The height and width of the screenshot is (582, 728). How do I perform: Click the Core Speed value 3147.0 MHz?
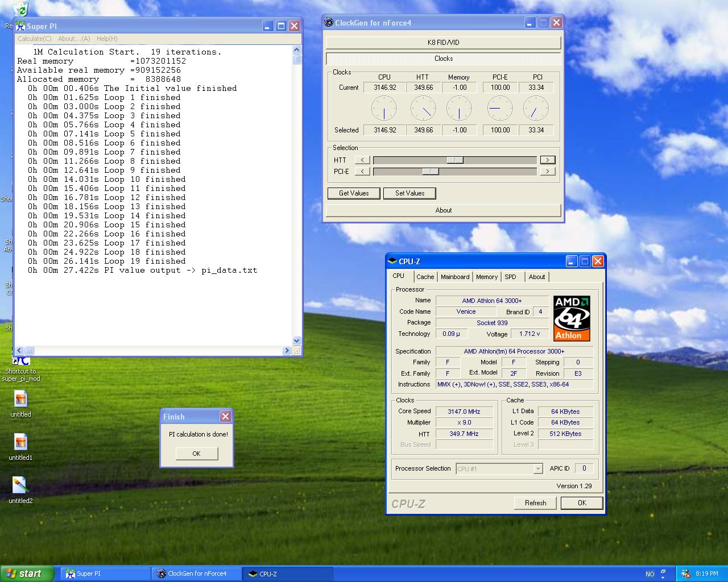(x=464, y=411)
